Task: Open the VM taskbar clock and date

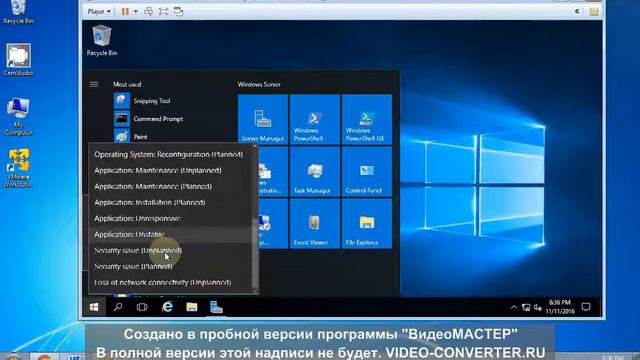Action: (x=560, y=307)
